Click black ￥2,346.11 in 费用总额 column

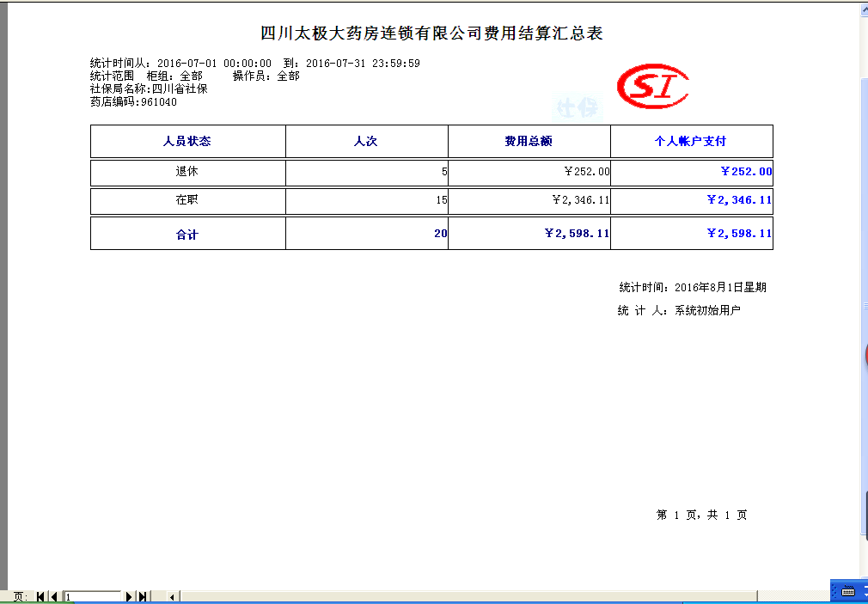pyautogui.click(x=581, y=200)
